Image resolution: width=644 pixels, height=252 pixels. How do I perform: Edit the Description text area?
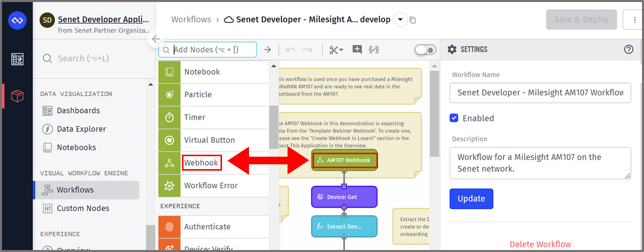540,163
